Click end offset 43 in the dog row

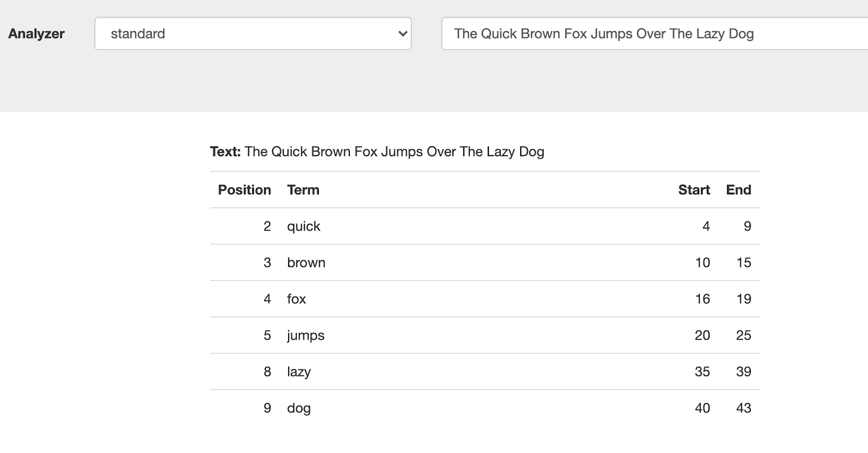[743, 408]
